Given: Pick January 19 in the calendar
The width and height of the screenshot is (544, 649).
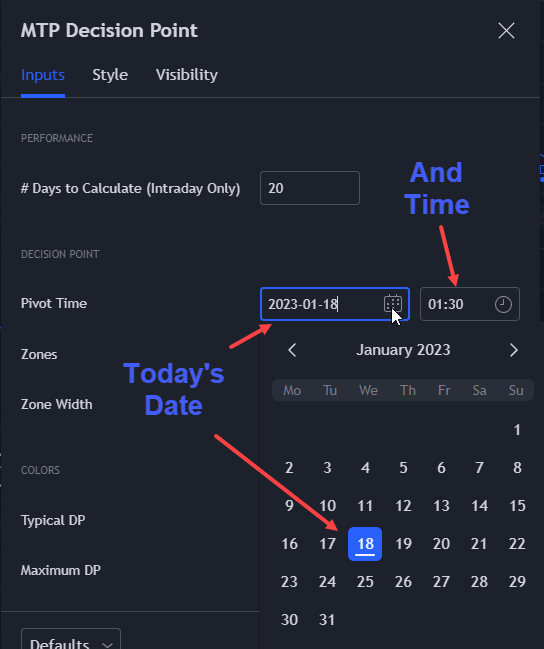Looking at the screenshot, I should tap(403, 544).
